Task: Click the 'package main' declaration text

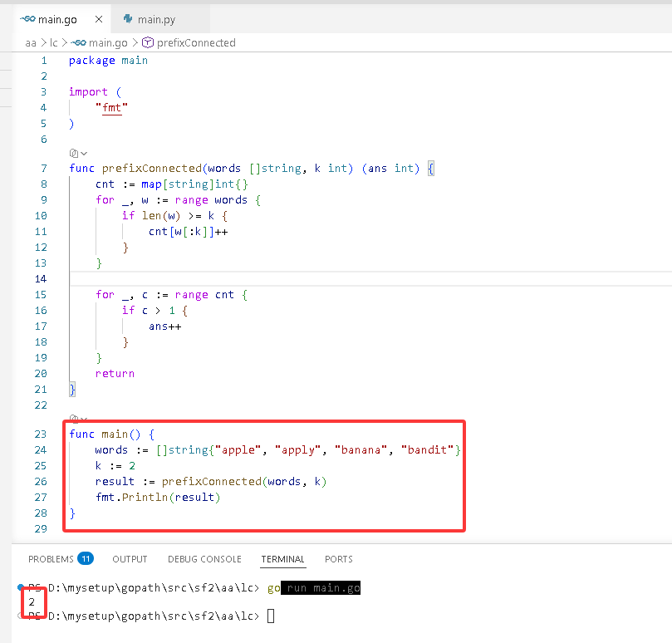Action: pyautogui.click(x=109, y=61)
